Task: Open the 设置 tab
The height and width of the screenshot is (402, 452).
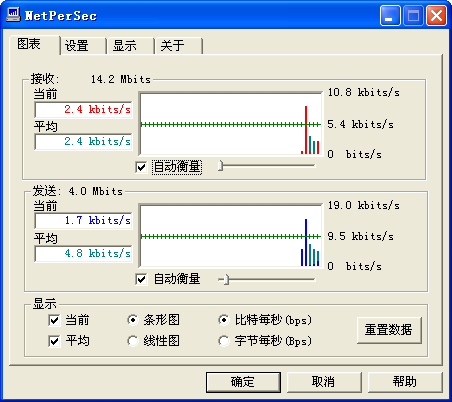Action: [x=83, y=46]
